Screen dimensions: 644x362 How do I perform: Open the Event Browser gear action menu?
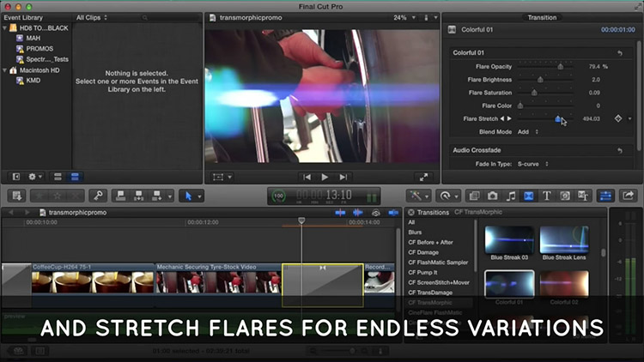(35, 177)
